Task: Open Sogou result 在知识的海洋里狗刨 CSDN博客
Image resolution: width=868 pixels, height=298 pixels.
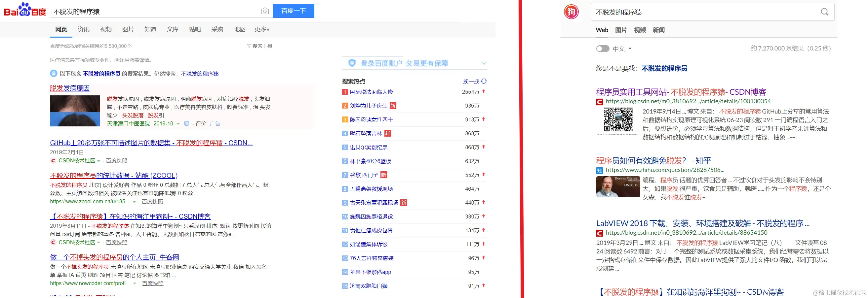Action: (690, 292)
